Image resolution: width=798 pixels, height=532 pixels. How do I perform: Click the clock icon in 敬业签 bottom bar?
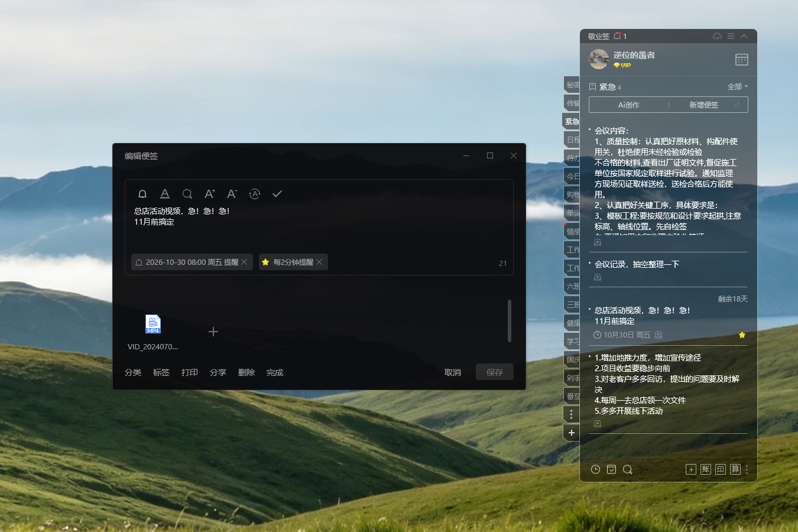point(596,469)
